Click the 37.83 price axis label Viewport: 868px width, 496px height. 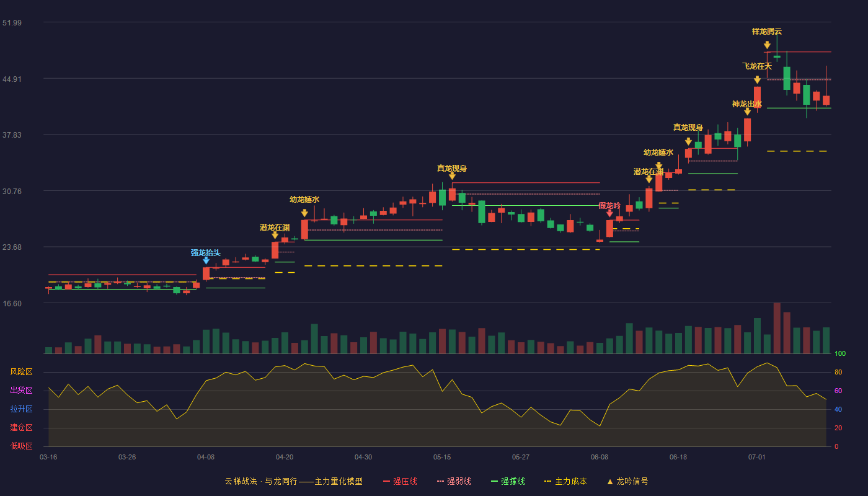pyautogui.click(x=12, y=135)
